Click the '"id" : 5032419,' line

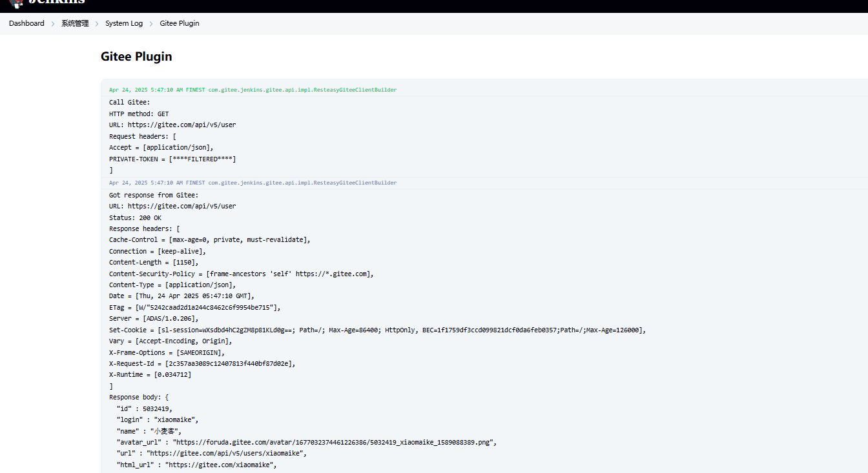[145, 408]
